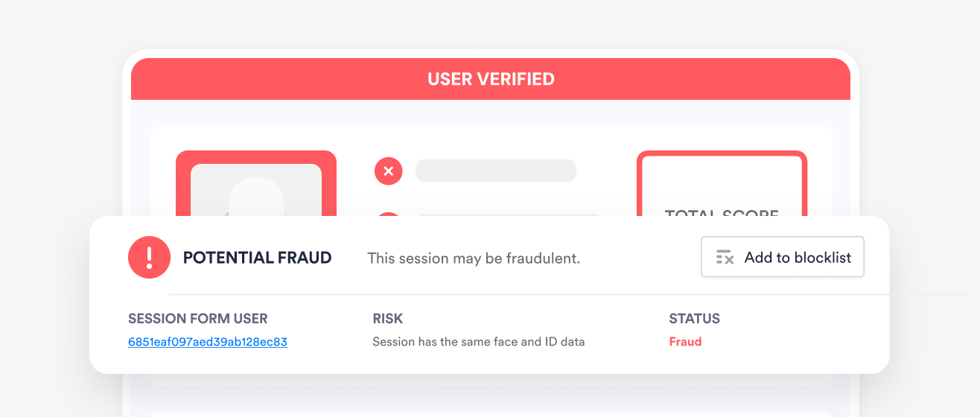Click the TOTAL SCORE box

722,188
